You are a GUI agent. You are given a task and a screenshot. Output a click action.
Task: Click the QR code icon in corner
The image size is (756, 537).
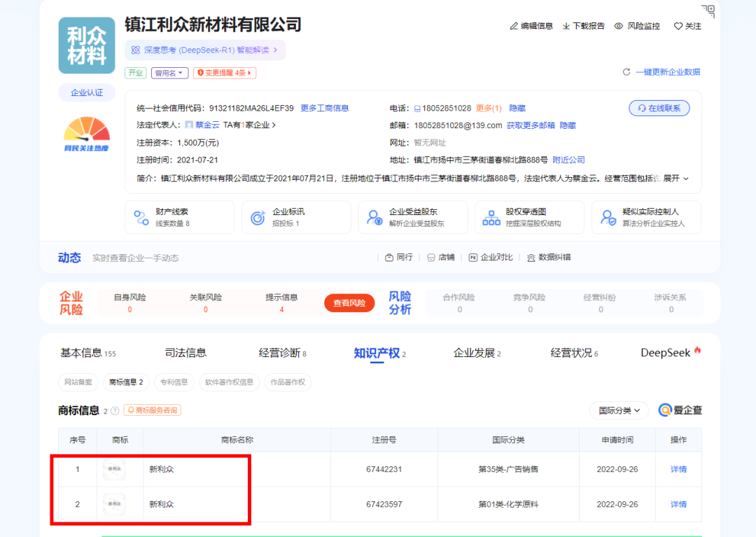pyautogui.click(x=708, y=11)
